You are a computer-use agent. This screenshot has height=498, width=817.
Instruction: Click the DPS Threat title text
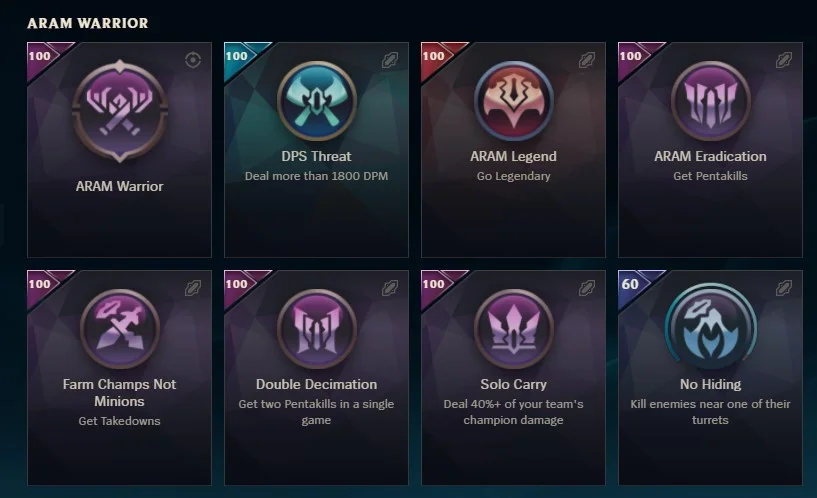pos(316,156)
